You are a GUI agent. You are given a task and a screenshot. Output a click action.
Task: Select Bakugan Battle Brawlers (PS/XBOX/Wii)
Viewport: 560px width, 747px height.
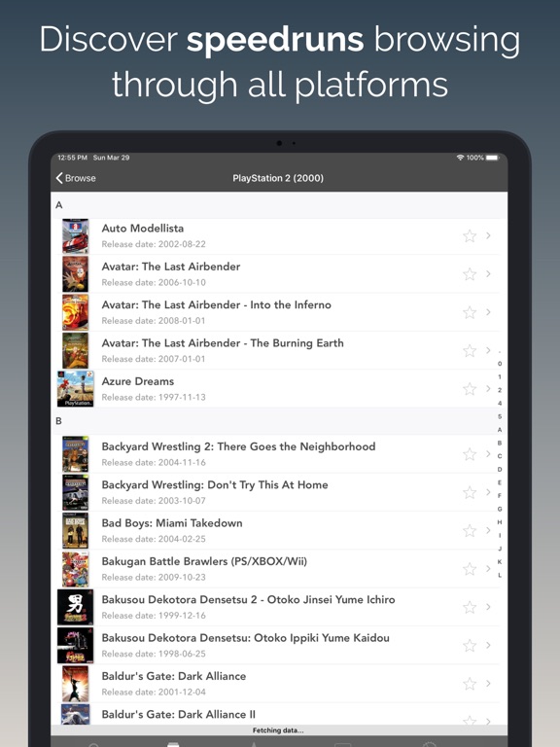pos(204,561)
